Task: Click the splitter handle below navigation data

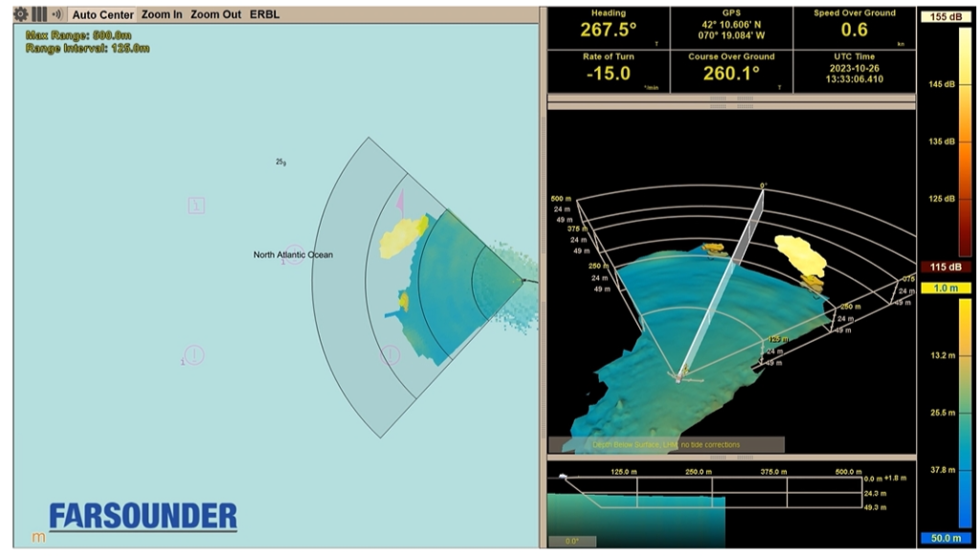Action: pyautogui.click(x=731, y=99)
